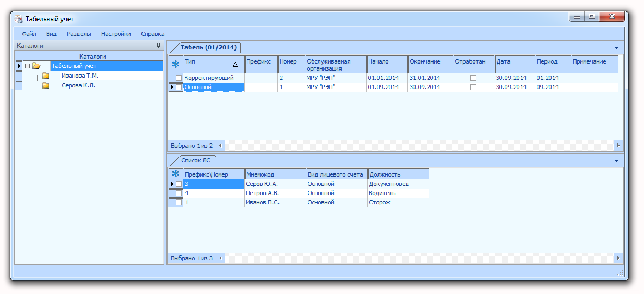Select the Основной cell in the Тип column
The width and height of the screenshot is (644, 294).
click(214, 87)
